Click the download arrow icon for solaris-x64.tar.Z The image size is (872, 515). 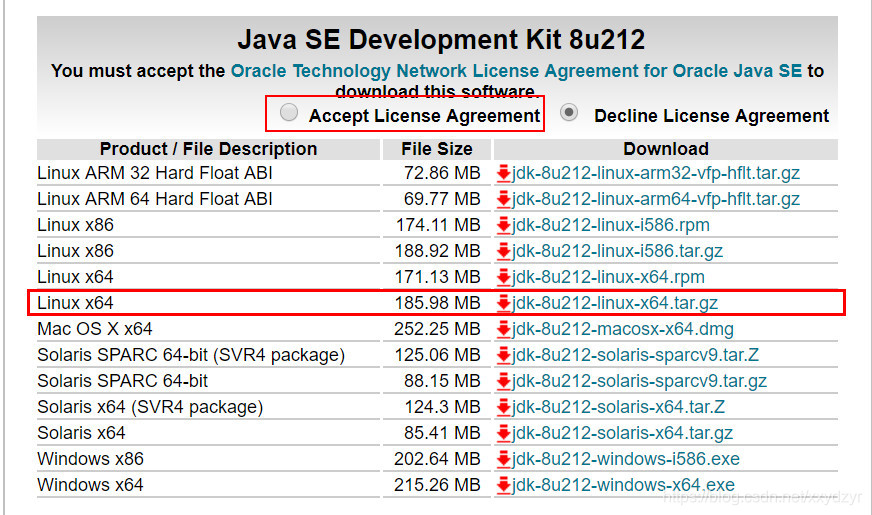click(x=504, y=408)
